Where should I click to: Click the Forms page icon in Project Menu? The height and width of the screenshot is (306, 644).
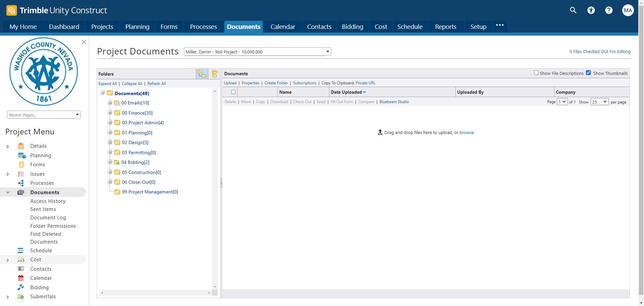[21, 165]
